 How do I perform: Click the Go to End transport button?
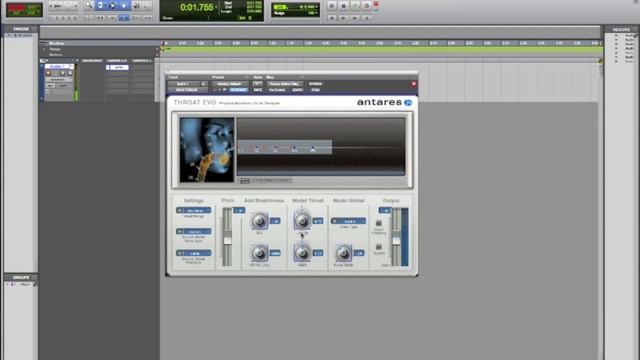[x=367, y=18]
